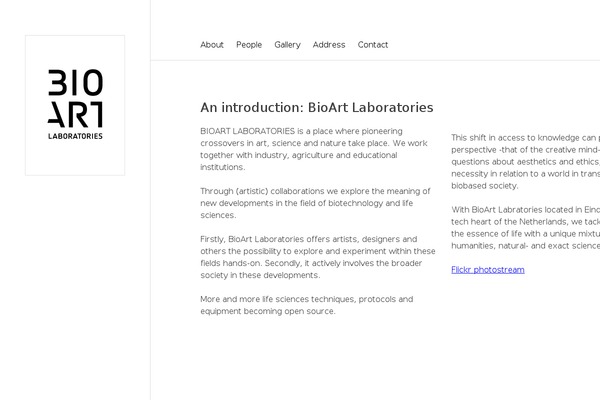The height and width of the screenshot is (400, 600).
Task: Open the Contact page
Action: [373, 45]
